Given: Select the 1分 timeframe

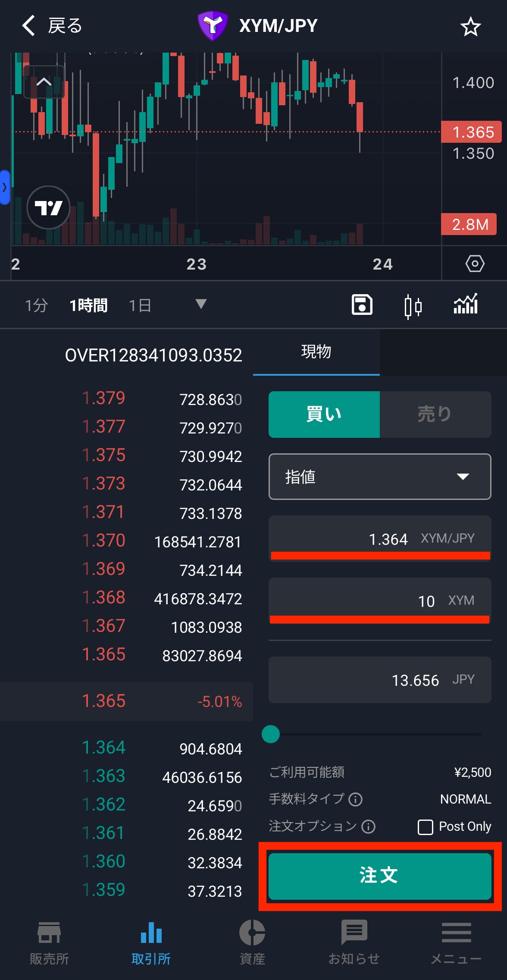Looking at the screenshot, I should [36, 305].
